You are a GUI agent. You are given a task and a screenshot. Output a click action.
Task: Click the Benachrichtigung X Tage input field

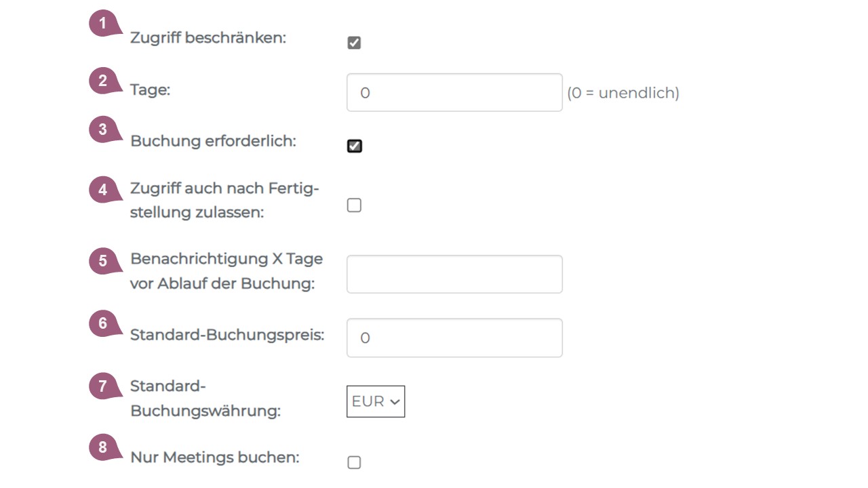tap(454, 274)
